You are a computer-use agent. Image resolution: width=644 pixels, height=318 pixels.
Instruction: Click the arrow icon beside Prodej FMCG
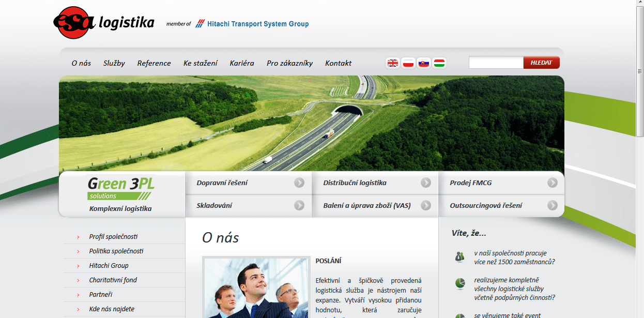(x=553, y=183)
